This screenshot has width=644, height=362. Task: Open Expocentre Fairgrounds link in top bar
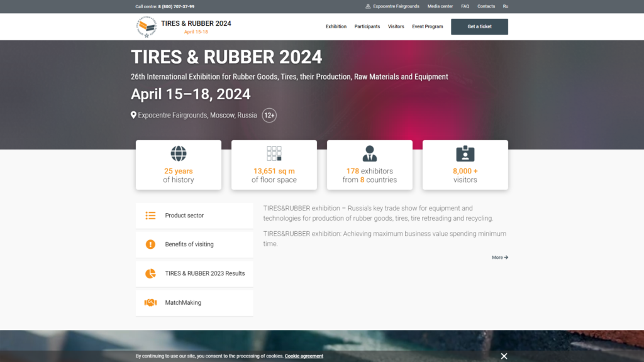[x=396, y=6]
